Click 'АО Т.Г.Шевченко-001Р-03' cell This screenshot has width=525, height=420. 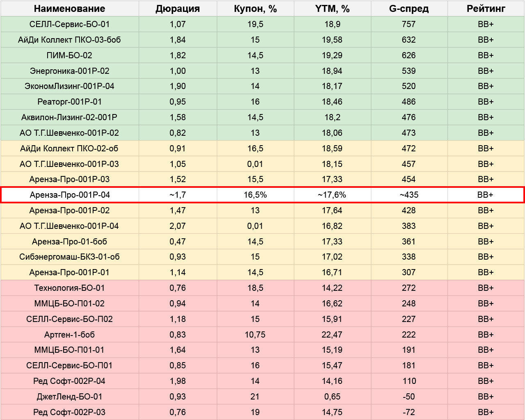[x=70, y=164]
